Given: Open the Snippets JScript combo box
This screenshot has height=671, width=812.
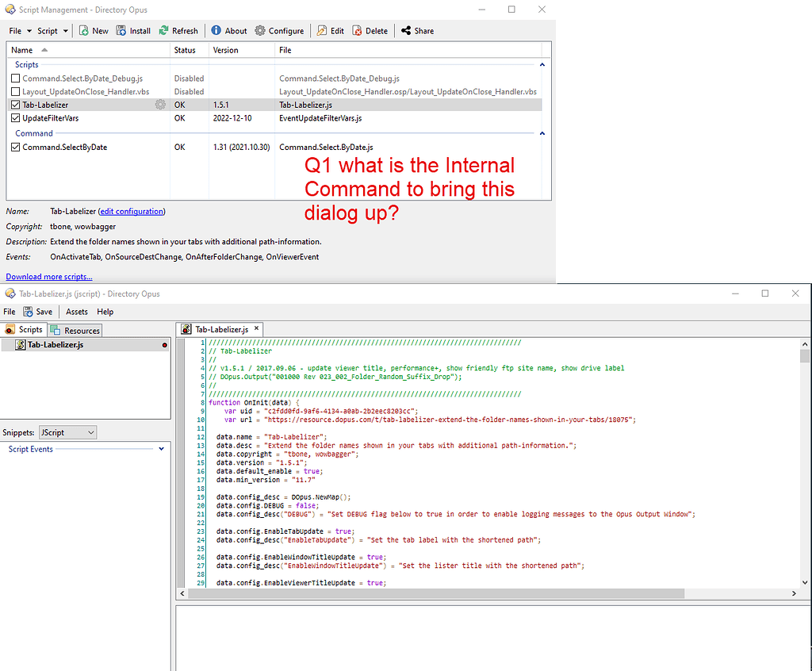Looking at the screenshot, I should pyautogui.click(x=68, y=432).
